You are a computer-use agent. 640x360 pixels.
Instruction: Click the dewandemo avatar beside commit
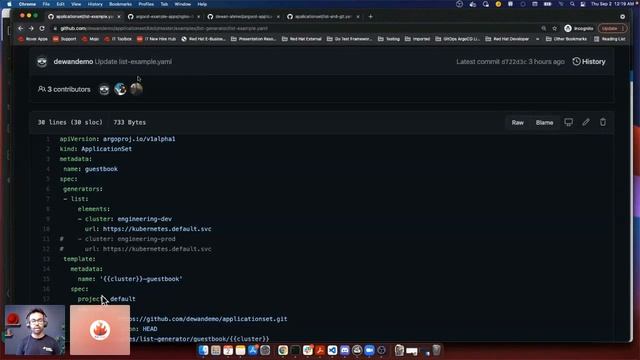tap(42, 62)
